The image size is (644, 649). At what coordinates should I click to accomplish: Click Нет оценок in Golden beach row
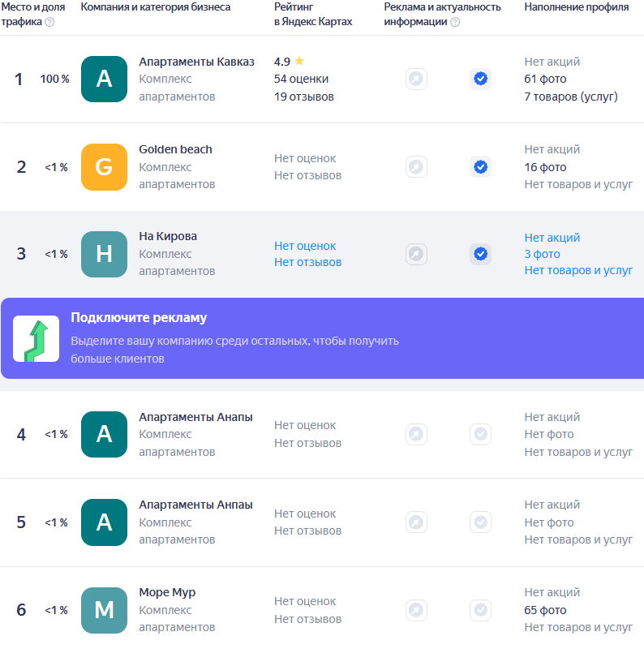305,158
